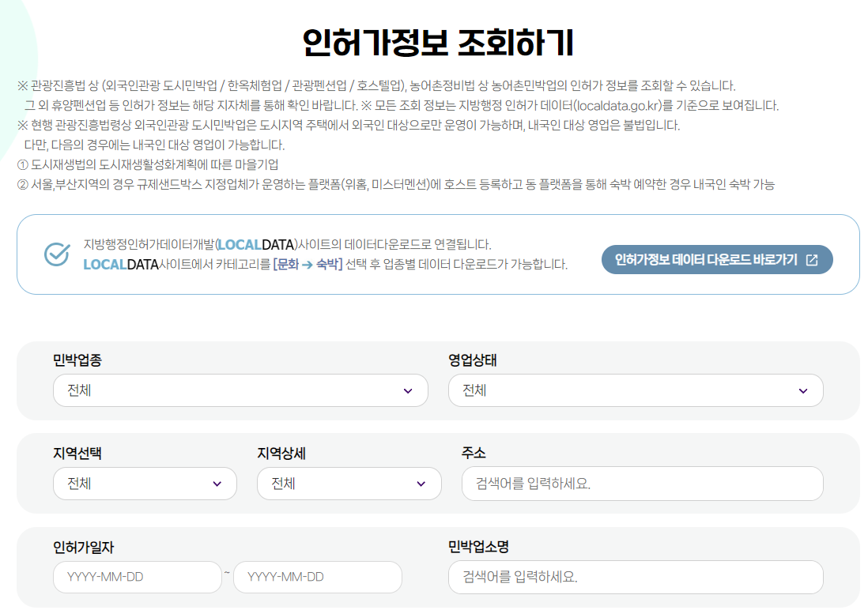The height and width of the screenshot is (610, 868).
Task: Click the 민박업소명 search input field
Action: (x=636, y=577)
